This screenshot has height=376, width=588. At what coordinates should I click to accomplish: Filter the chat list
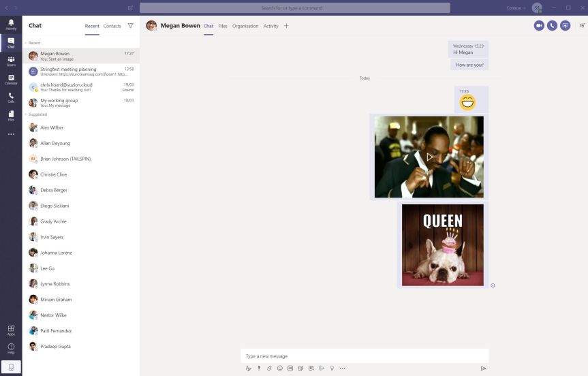click(130, 26)
